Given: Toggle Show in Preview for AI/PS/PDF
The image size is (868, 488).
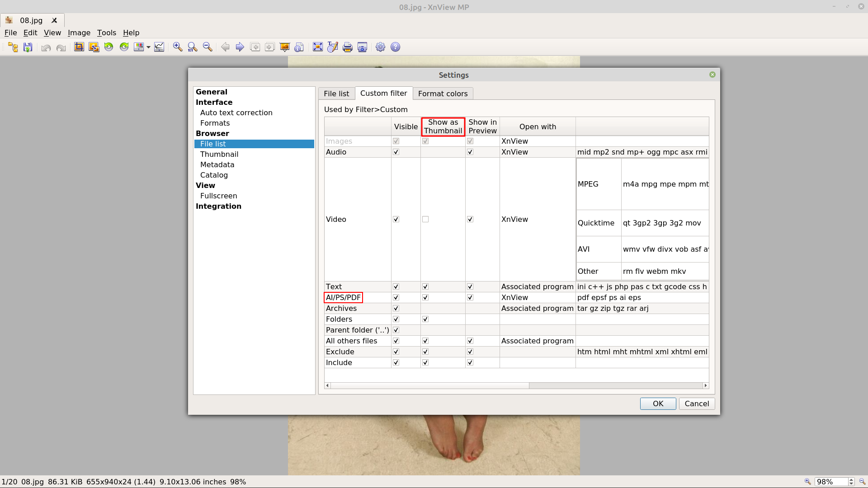Looking at the screenshot, I should 470,298.
